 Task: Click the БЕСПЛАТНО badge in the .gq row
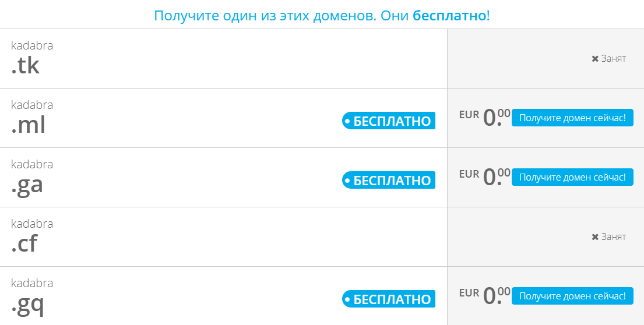[389, 299]
